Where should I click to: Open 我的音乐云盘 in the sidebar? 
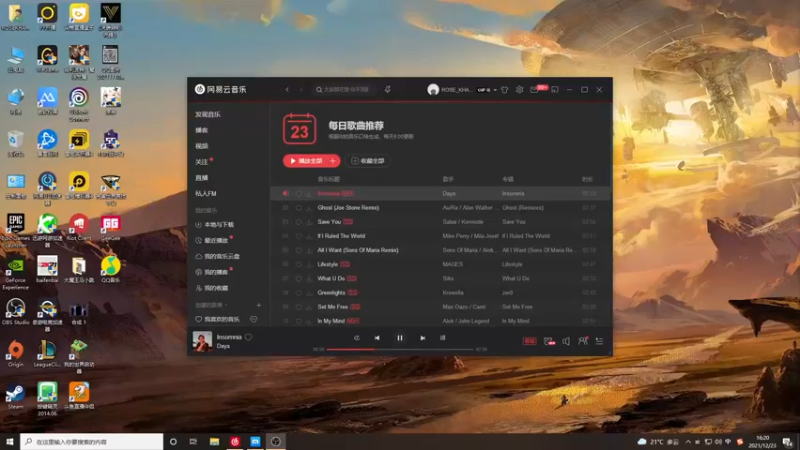coord(222,256)
